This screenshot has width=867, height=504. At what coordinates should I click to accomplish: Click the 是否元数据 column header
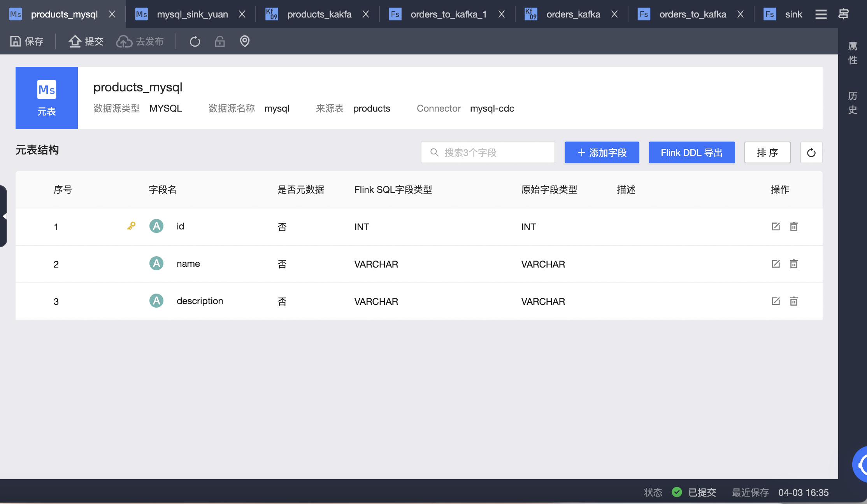tap(301, 189)
